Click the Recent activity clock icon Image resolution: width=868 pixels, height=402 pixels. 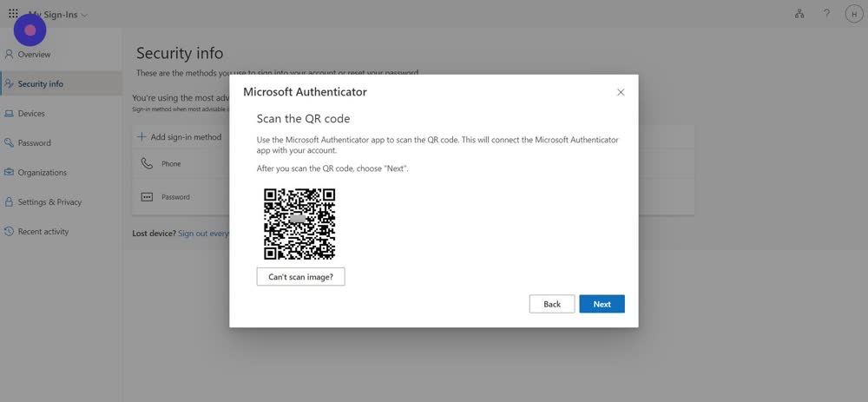point(9,232)
